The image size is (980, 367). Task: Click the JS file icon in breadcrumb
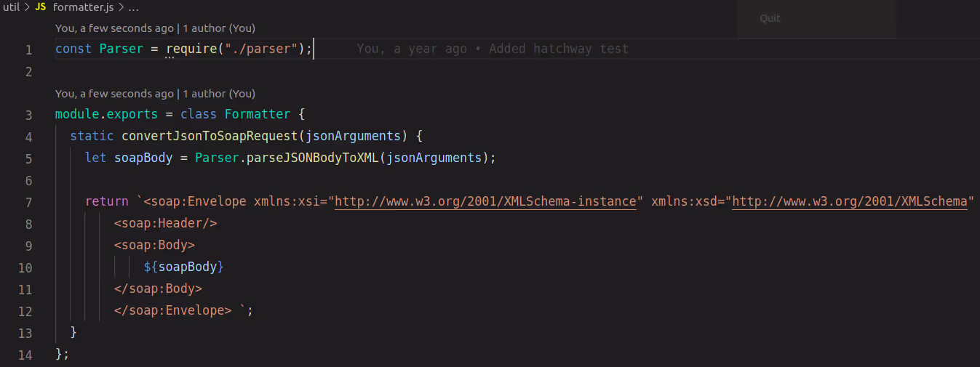coord(41,7)
